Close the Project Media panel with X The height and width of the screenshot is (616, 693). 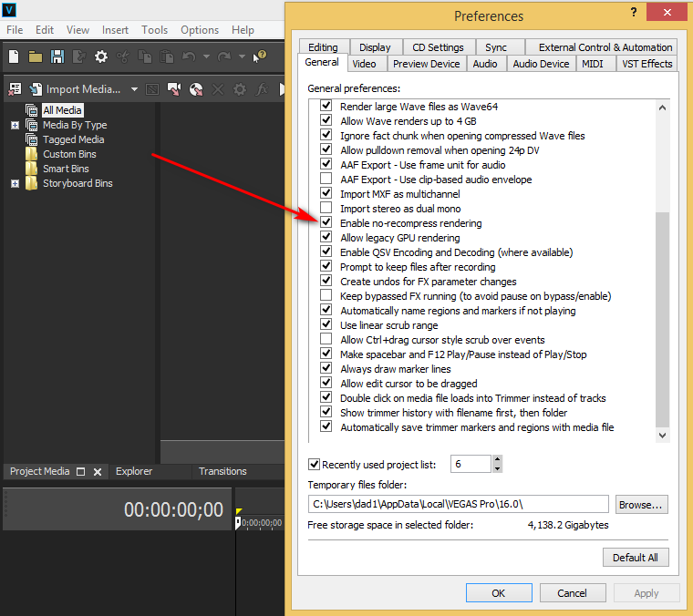coord(98,472)
